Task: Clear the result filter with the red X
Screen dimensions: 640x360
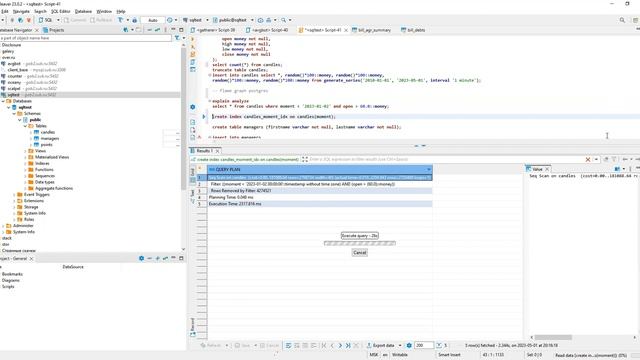Action: click(x=588, y=160)
